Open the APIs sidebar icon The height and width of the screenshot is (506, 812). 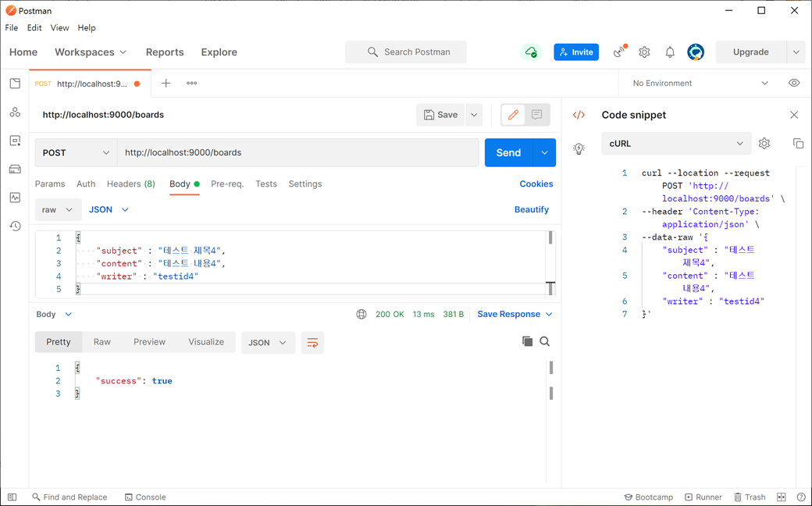[15, 112]
